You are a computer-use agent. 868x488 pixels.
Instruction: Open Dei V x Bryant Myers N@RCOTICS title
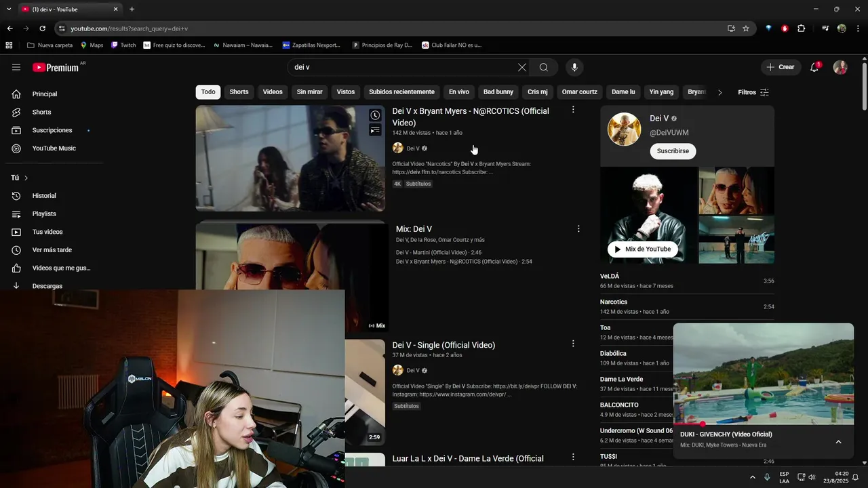click(x=471, y=117)
